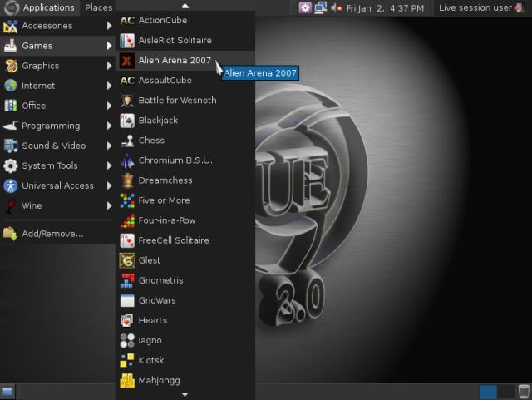Viewport: 532px width, 400px height.
Task: Click the Chess pawn icon
Action: pyautogui.click(x=127, y=141)
